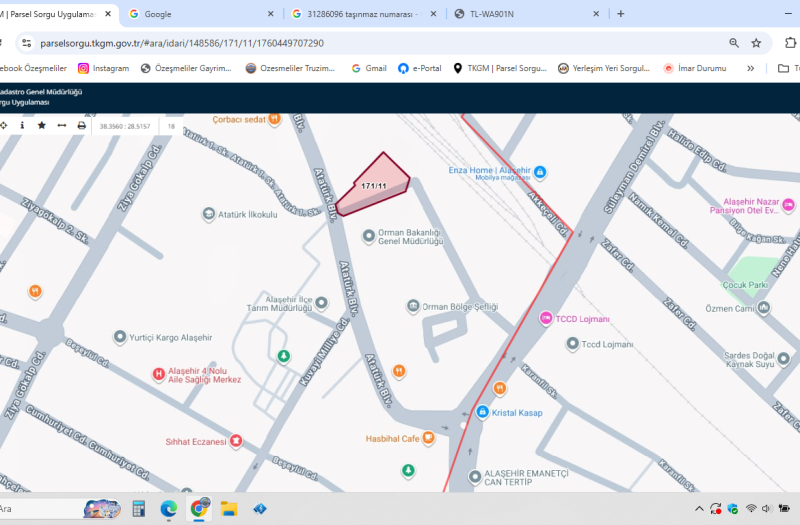This screenshot has height=525, width=800.
Task: Click the print icon in the map toolbar
Action: (x=81, y=126)
